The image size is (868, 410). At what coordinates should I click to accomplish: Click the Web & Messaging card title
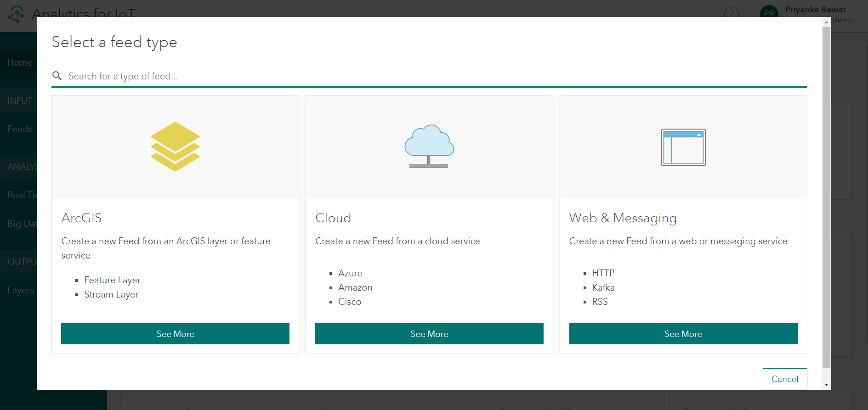click(623, 218)
